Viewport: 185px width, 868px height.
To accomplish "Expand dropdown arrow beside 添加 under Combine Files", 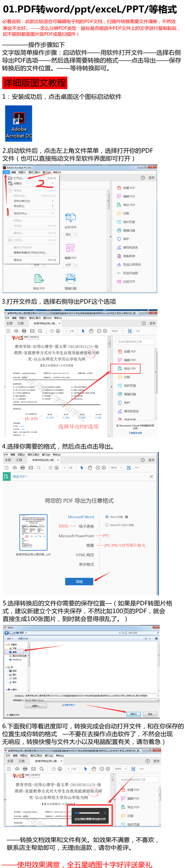I will click(x=76, y=235).
